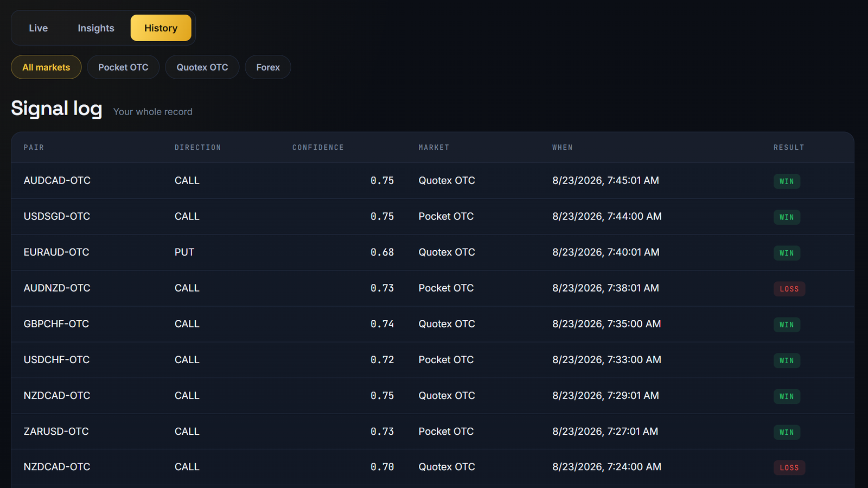Click the 0.68 confidence value

click(382, 252)
